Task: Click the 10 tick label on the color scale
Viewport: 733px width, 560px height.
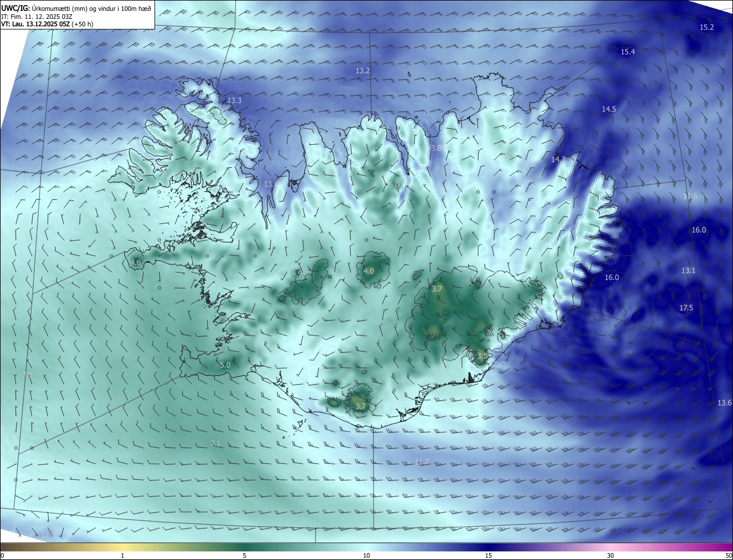Action: pyautogui.click(x=366, y=555)
